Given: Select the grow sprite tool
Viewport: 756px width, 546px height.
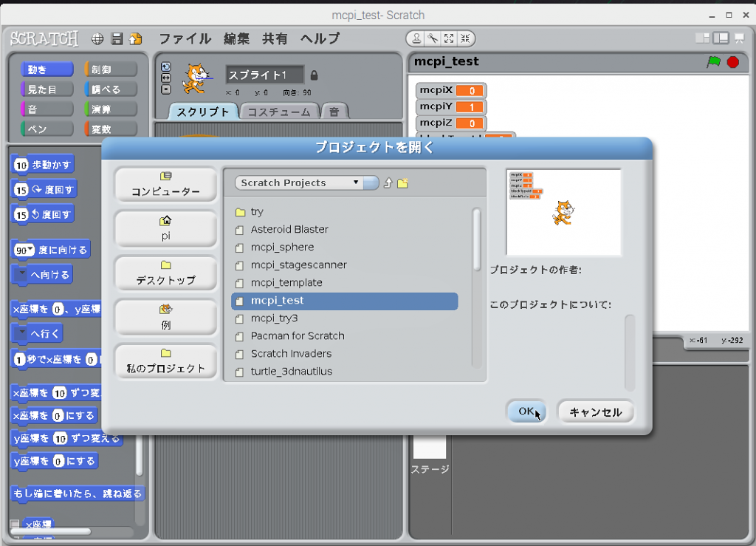Looking at the screenshot, I should click(x=449, y=38).
